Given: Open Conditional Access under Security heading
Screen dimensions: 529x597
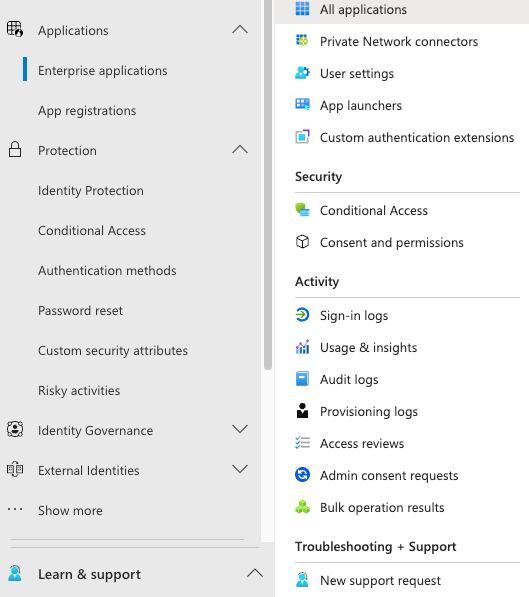Looking at the screenshot, I should click(x=374, y=210).
